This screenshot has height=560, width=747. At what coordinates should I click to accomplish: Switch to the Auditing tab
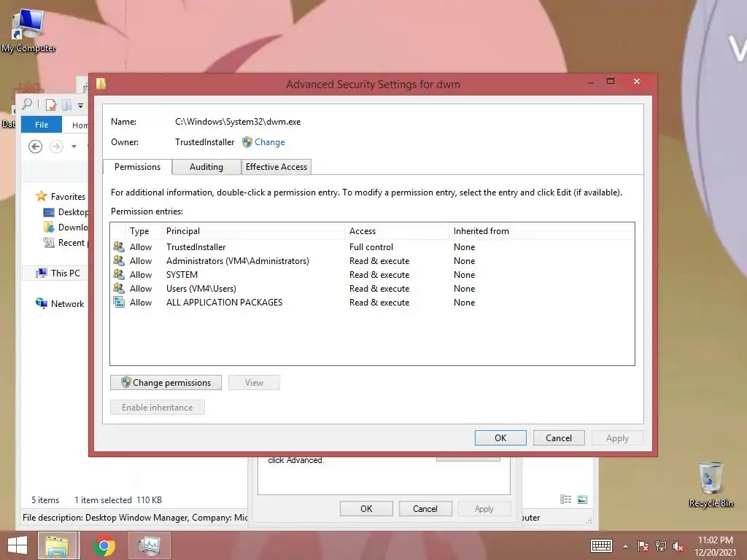206,167
